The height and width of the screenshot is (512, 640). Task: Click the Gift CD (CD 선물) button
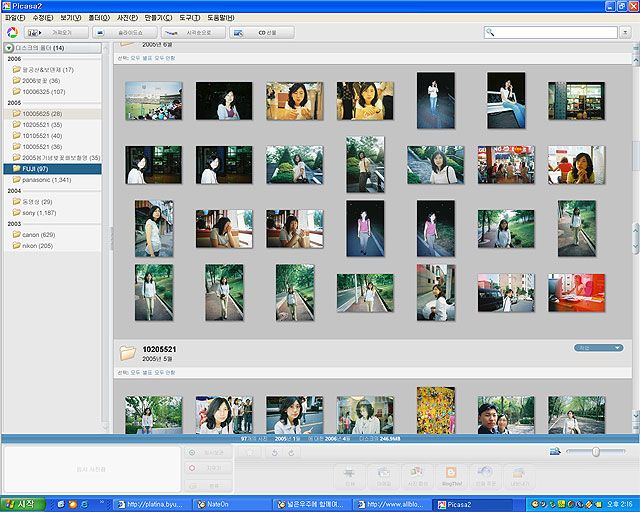262,33
